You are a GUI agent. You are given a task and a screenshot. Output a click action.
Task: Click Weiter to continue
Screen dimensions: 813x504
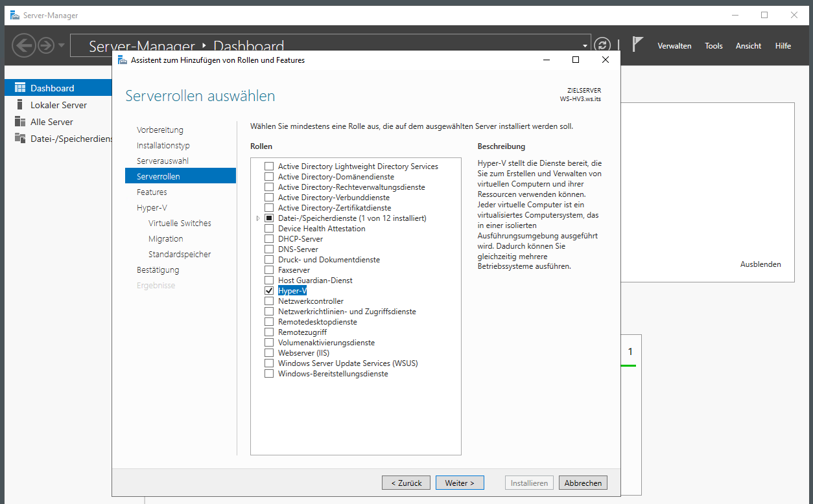[460, 483]
